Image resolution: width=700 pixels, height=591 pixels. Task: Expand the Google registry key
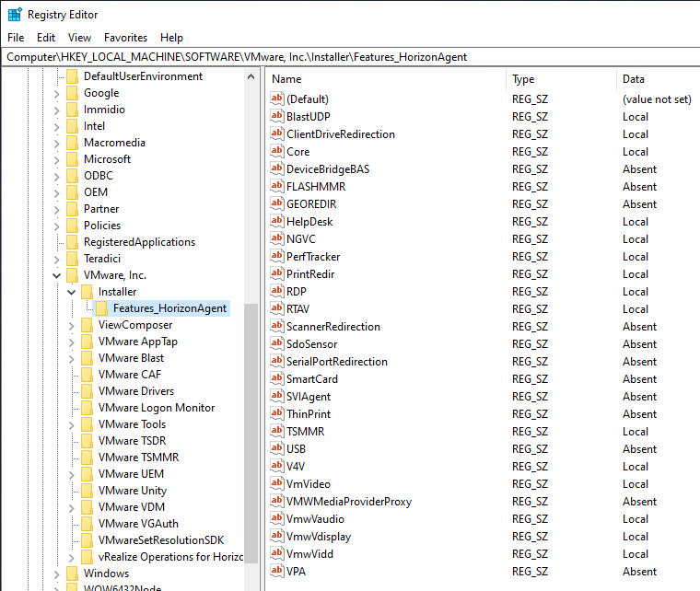(x=57, y=94)
